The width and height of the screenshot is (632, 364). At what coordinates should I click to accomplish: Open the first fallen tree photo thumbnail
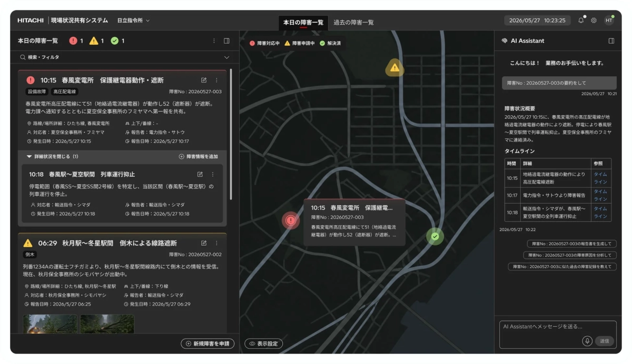[50, 323]
